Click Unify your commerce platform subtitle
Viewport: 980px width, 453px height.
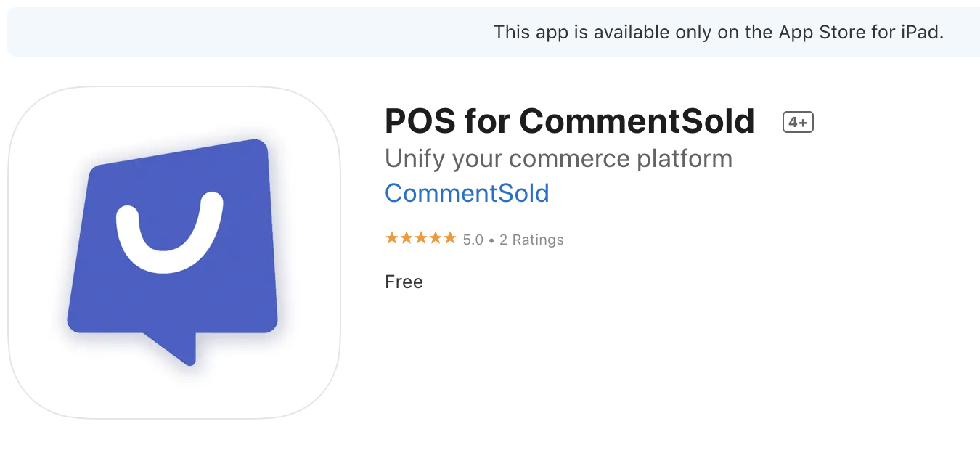pos(558,158)
